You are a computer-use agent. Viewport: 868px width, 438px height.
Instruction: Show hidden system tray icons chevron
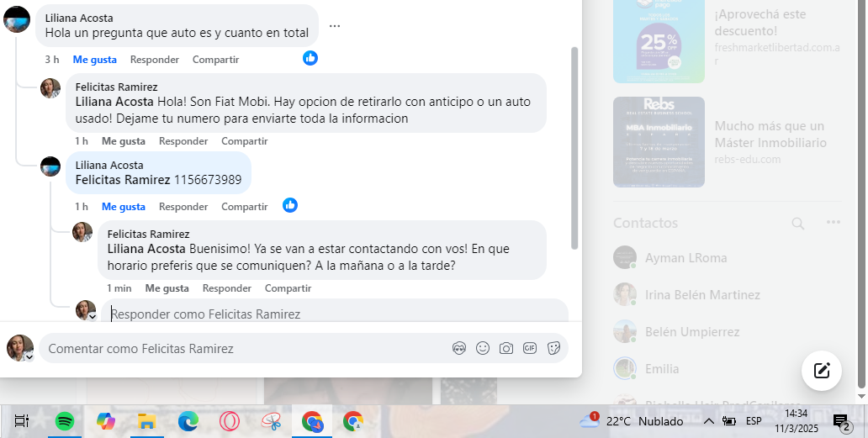coord(708,421)
